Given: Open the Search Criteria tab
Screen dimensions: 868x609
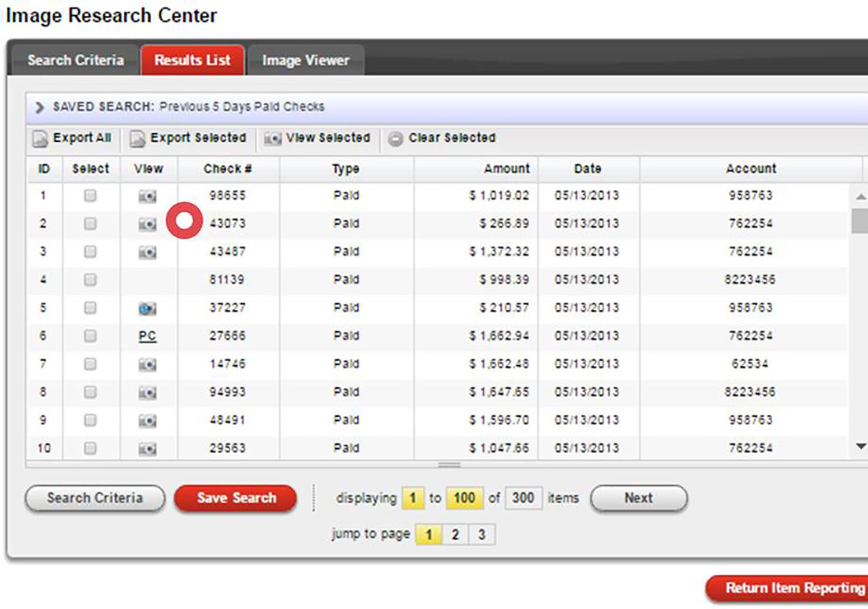Looking at the screenshot, I should tap(76, 60).
